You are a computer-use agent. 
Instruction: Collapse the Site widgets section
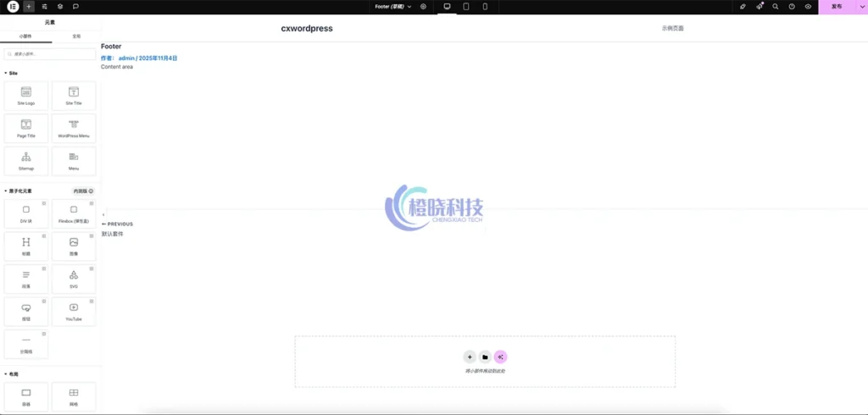(6, 73)
